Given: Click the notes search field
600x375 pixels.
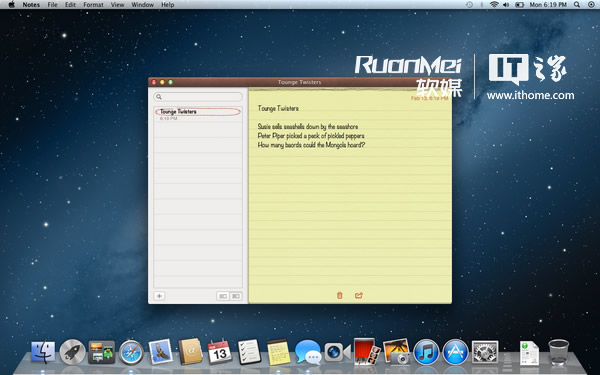Looking at the screenshot, I should point(198,97).
